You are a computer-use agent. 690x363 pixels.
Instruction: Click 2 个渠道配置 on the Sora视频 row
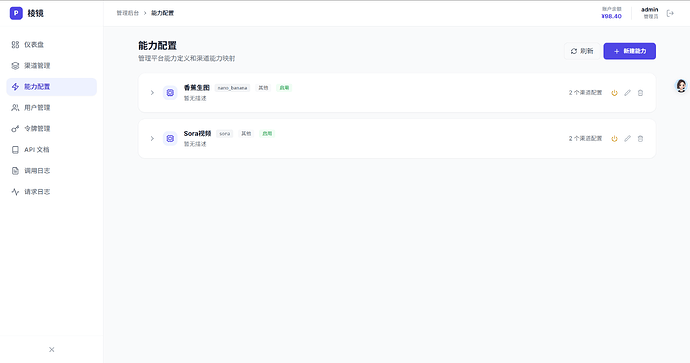[585, 139]
